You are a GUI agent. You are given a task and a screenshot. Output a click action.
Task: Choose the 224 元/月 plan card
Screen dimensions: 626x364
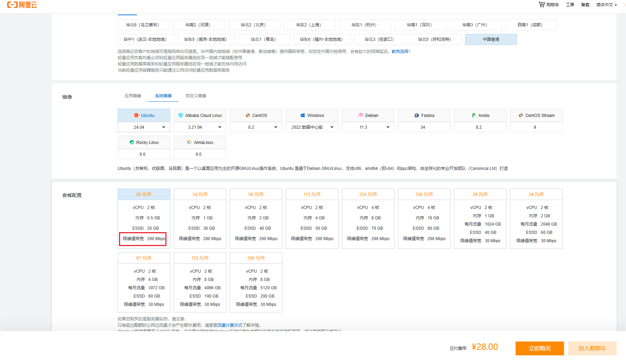tap(368, 219)
